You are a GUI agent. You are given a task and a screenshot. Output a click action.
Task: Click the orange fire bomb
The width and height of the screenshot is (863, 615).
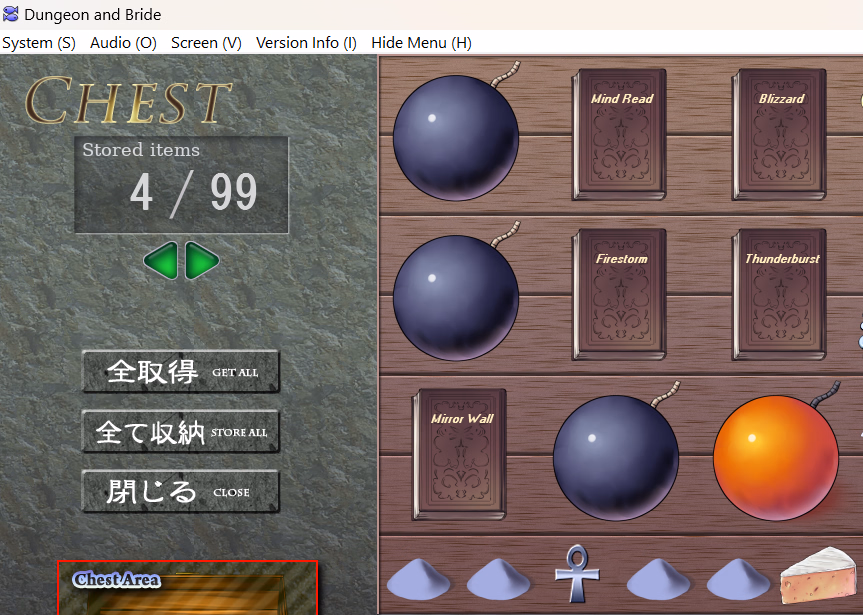point(775,457)
